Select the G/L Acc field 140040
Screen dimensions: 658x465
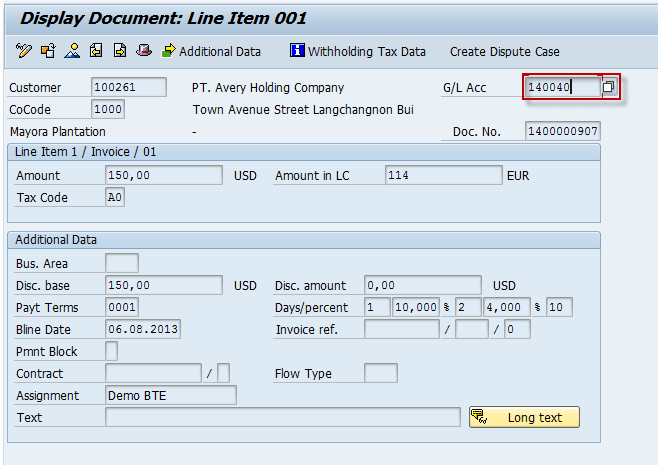(563, 87)
